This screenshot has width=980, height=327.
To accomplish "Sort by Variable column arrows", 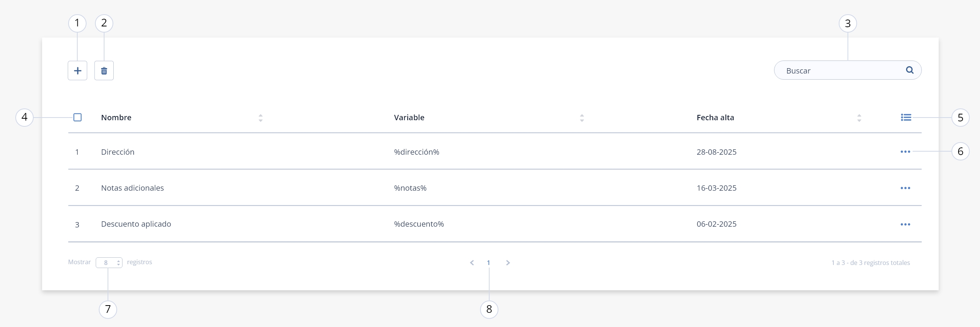I will tap(581, 118).
